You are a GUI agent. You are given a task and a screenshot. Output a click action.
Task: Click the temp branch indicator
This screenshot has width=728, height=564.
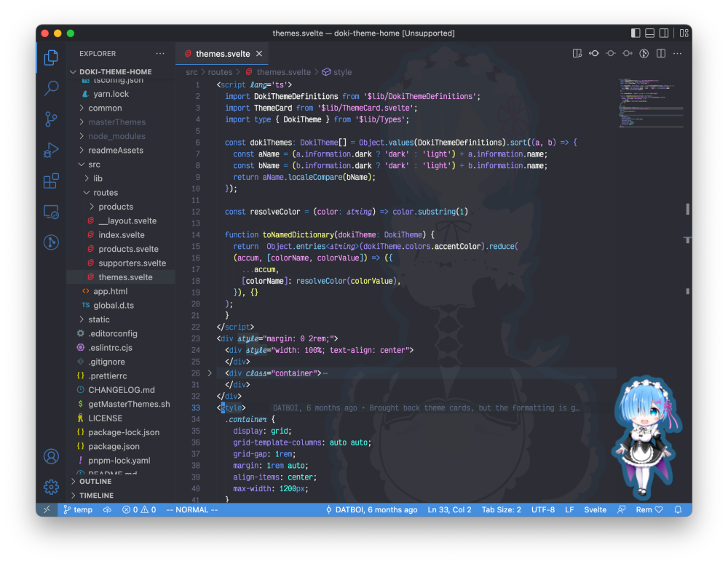click(78, 509)
